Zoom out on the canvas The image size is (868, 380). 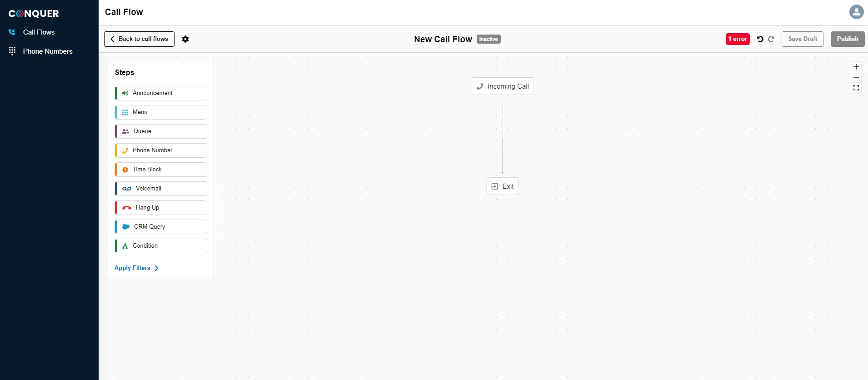(x=856, y=77)
